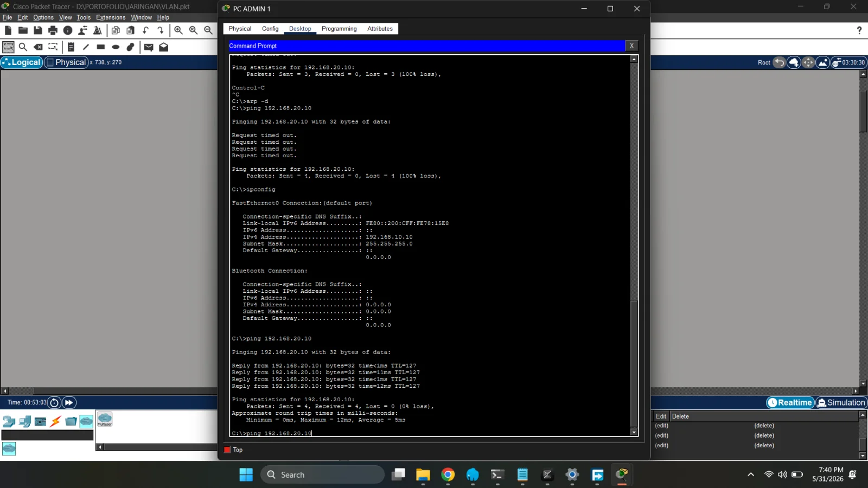Click the Command Prompt scrollbar down arrow

point(634,432)
